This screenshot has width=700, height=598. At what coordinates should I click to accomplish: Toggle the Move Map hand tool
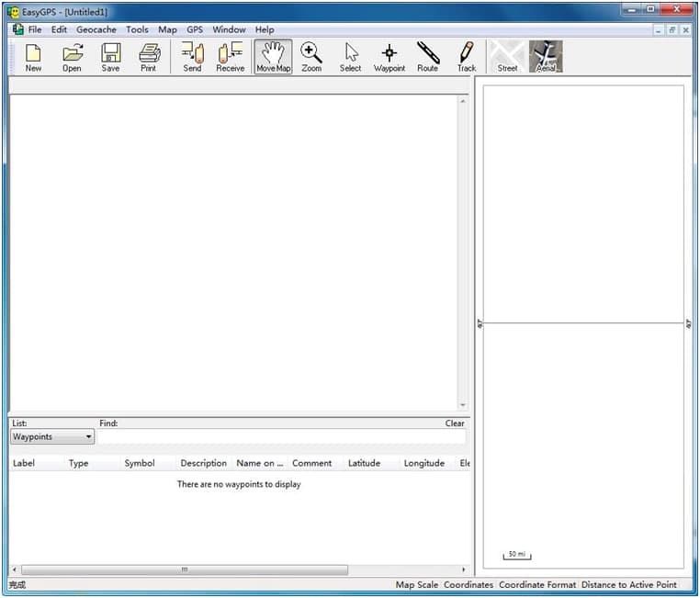click(273, 57)
